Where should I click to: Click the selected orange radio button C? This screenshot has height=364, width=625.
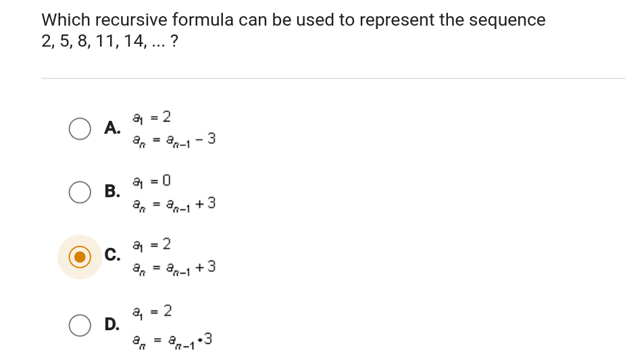(80, 257)
